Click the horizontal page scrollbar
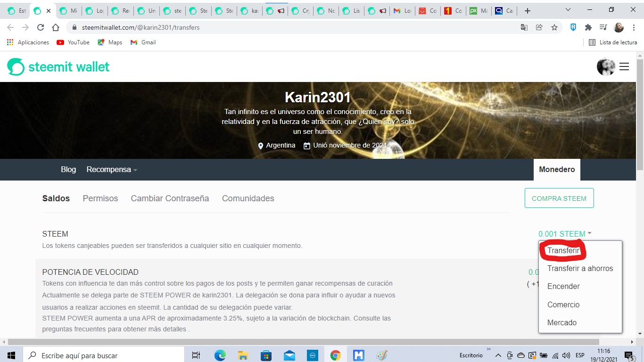 click(304, 342)
